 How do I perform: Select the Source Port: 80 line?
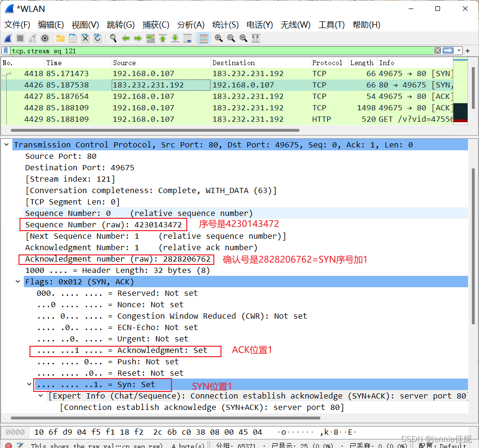pyautogui.click(x=61, y=156)
